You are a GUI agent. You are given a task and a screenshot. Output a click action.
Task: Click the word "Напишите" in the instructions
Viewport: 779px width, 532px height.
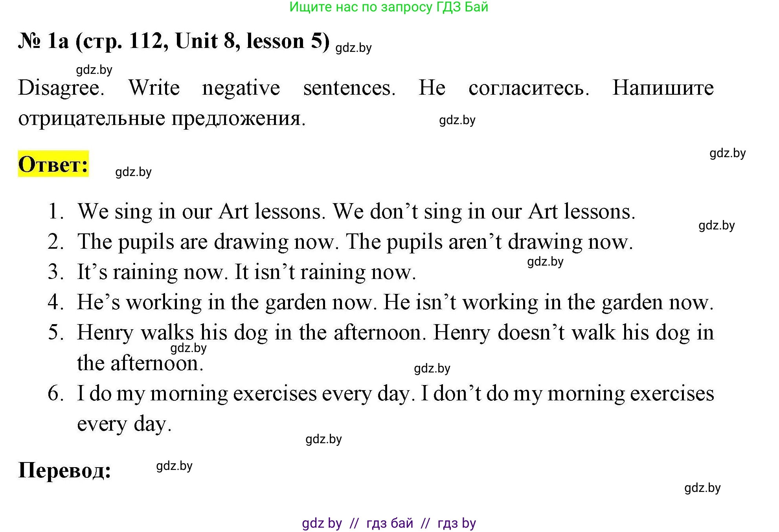(x=663, y=88)
